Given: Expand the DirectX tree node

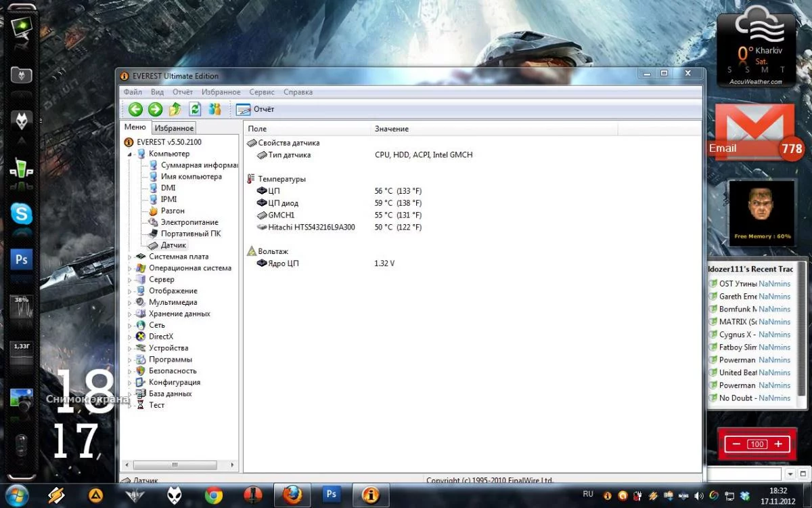Looking at the screenshot, I should point(130,337).
